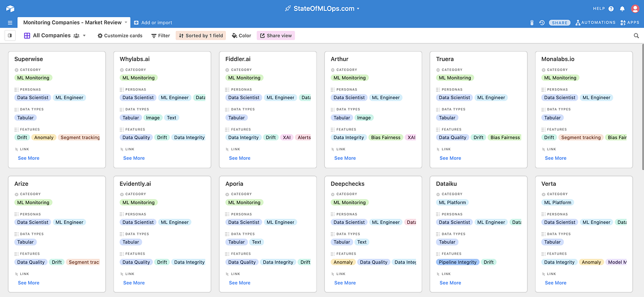Open the hamburger menu of tables
Viewport: 644px width, 297px height.
10,22
